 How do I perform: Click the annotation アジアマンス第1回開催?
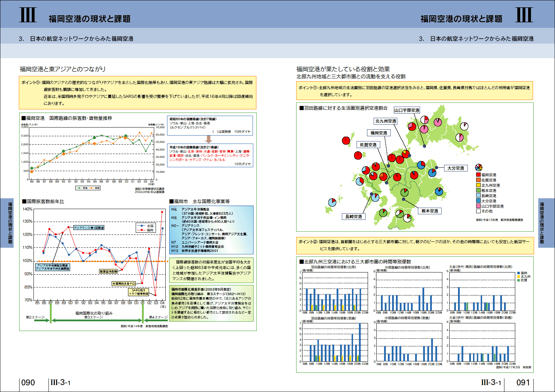click(89, 228)
